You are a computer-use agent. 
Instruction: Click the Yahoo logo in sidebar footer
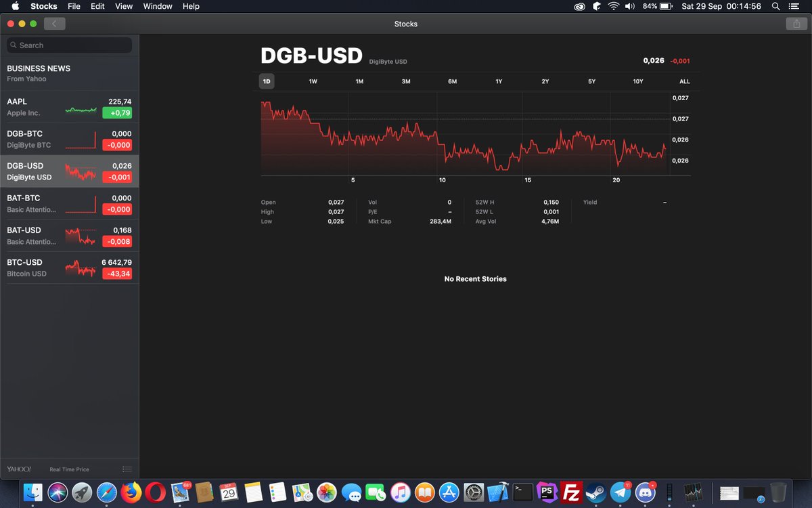(x=19, y=469)
